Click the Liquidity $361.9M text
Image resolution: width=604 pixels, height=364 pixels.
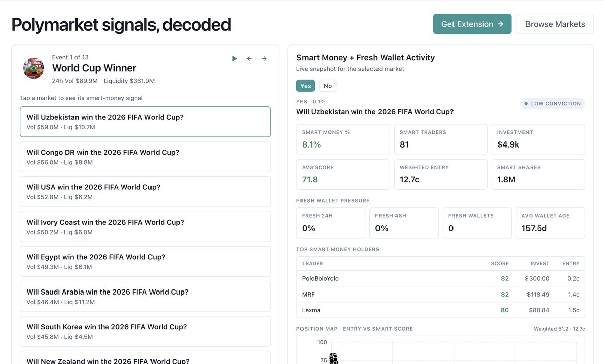point(129,81)
